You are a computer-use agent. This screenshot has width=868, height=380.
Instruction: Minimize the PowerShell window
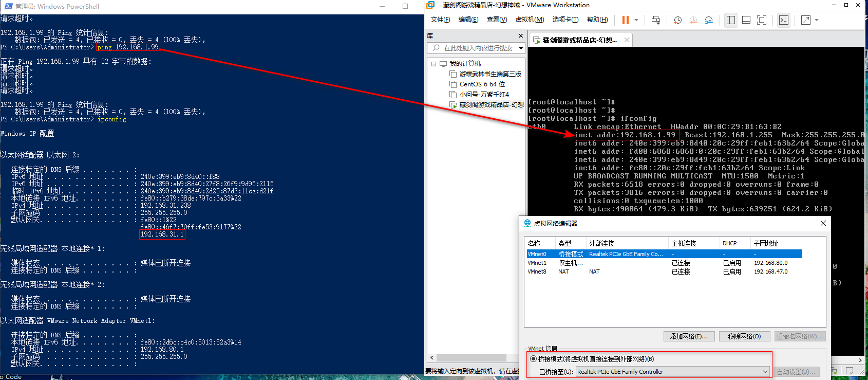[x=382, y=6]
